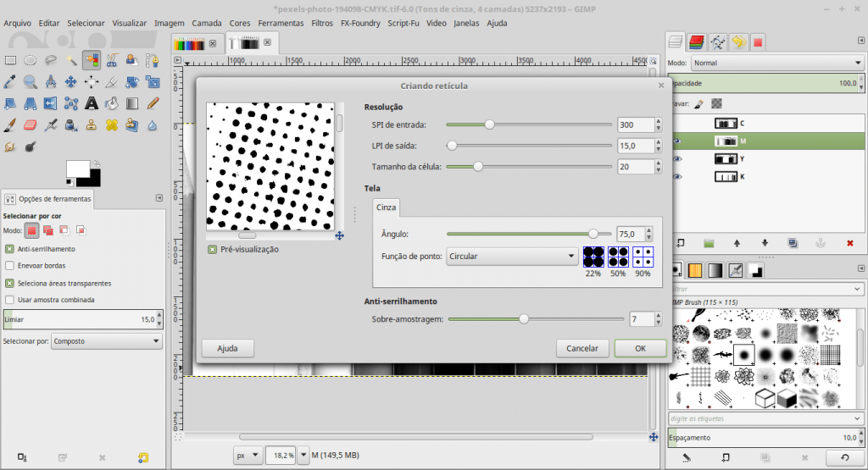Select the Text tool in the toolbox
Screen dimensions: 868x470
[x=92, y=103]
